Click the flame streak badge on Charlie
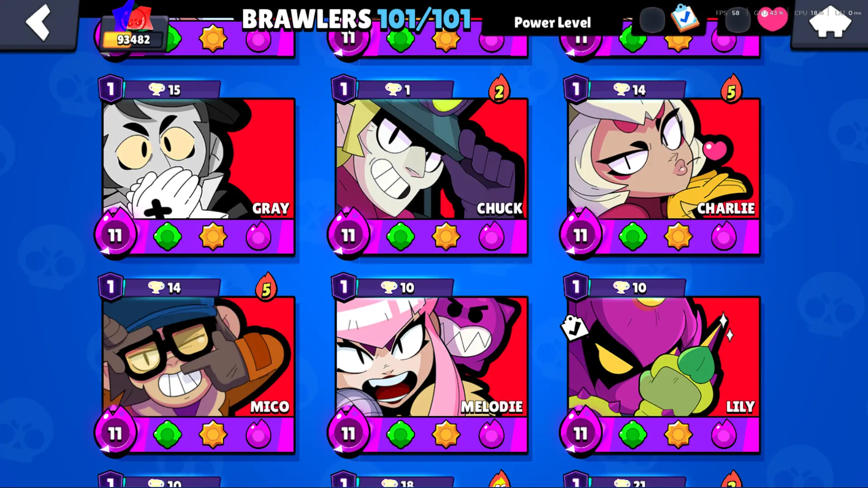This screenshot has width=868, height=488. pyautogui.click(x=731, y=89)
